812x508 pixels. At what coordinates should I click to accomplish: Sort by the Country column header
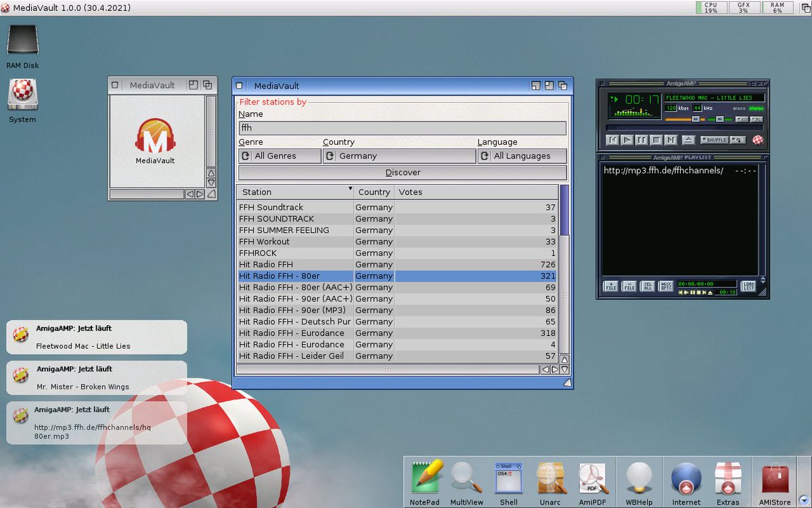[x=374, y=192]
